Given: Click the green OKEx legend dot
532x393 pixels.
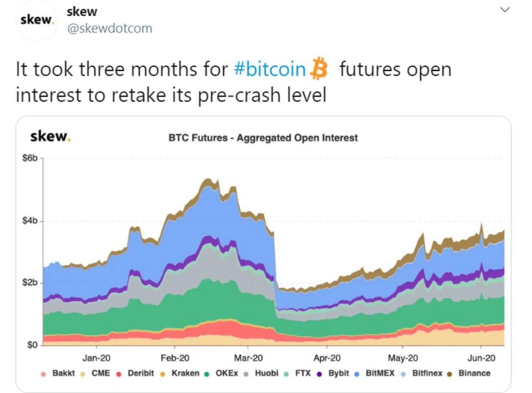Looking at the screenshot, I should pyautogui.click(x=206, y=374).
